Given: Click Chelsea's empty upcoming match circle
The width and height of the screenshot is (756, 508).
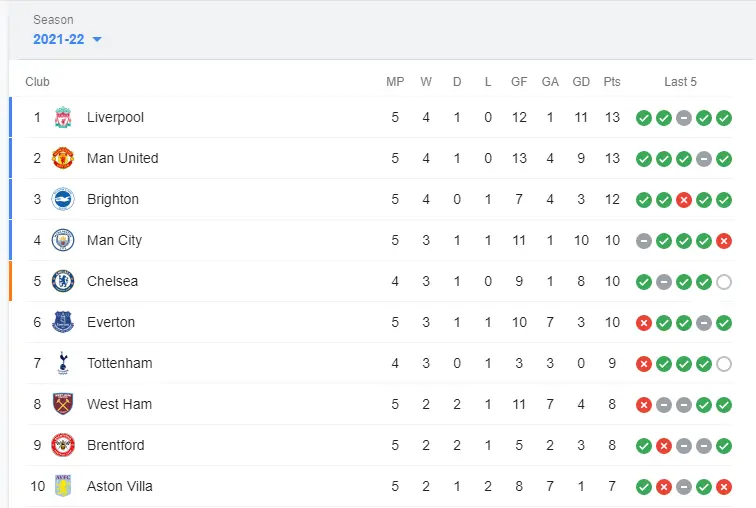Looking at the screenshot, I should point(724,281).
